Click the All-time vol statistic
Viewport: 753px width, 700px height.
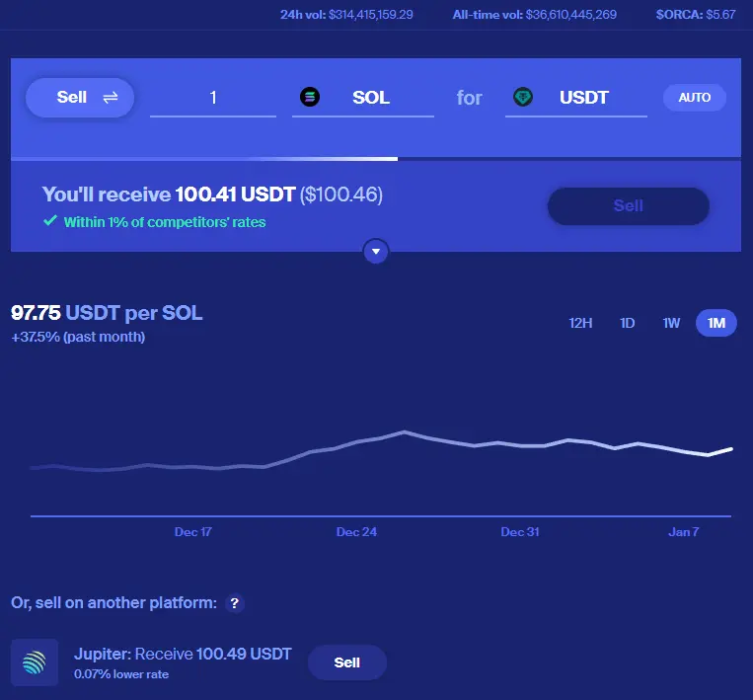click(x=535, y=15)
